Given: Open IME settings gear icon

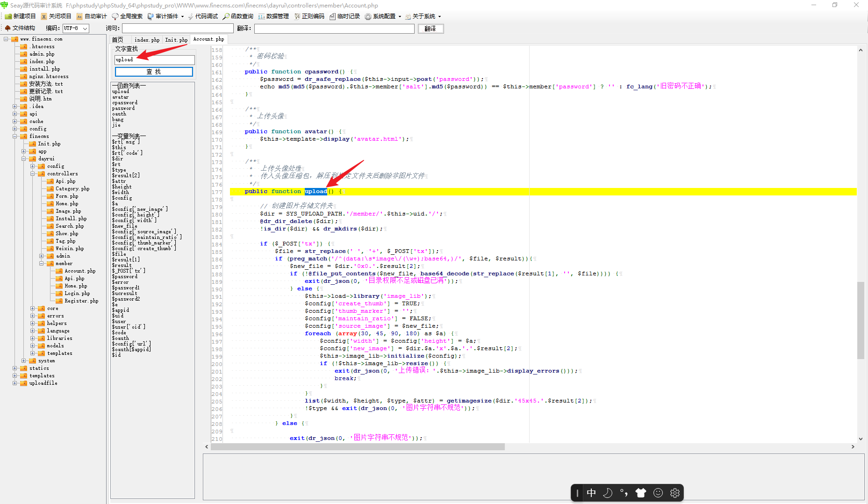Looking at the screenshot, I should [x=675, y=493].
